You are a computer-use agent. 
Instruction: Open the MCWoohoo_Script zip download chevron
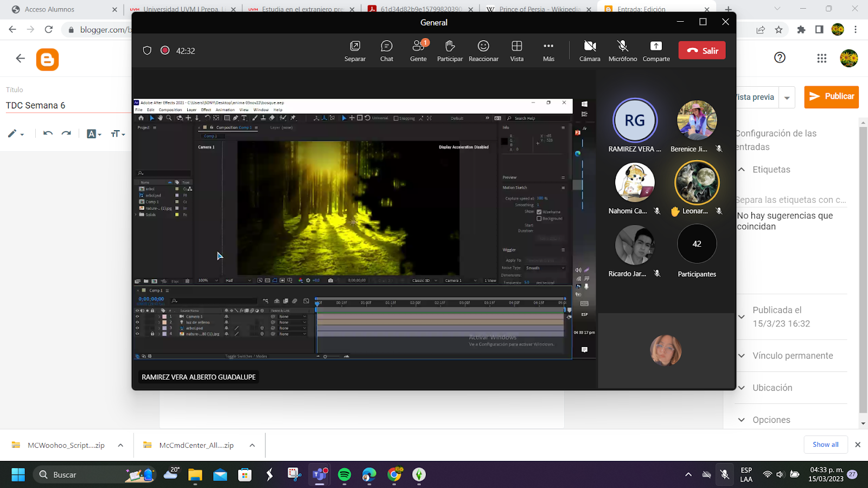click(x=120, y=445)
